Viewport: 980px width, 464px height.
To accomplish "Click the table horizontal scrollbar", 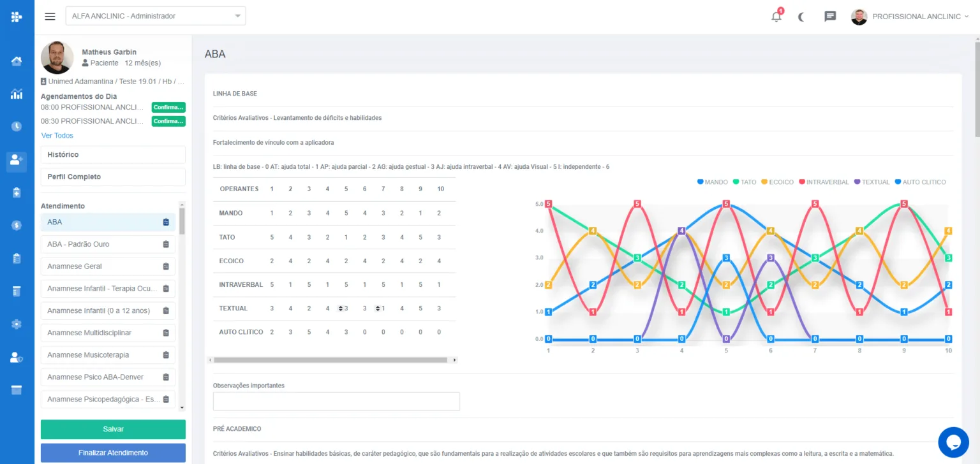I will (330, 360).
